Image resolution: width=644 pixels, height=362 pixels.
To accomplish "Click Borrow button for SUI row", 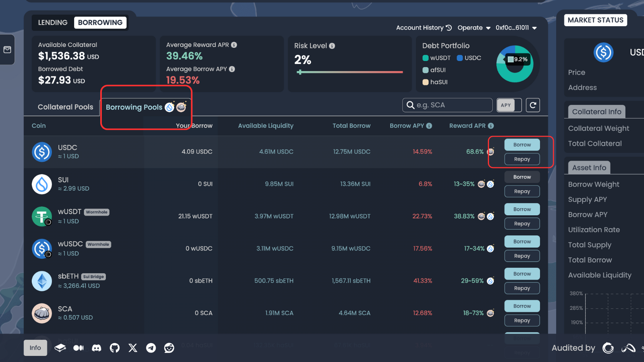I will (x=522, y=177).
